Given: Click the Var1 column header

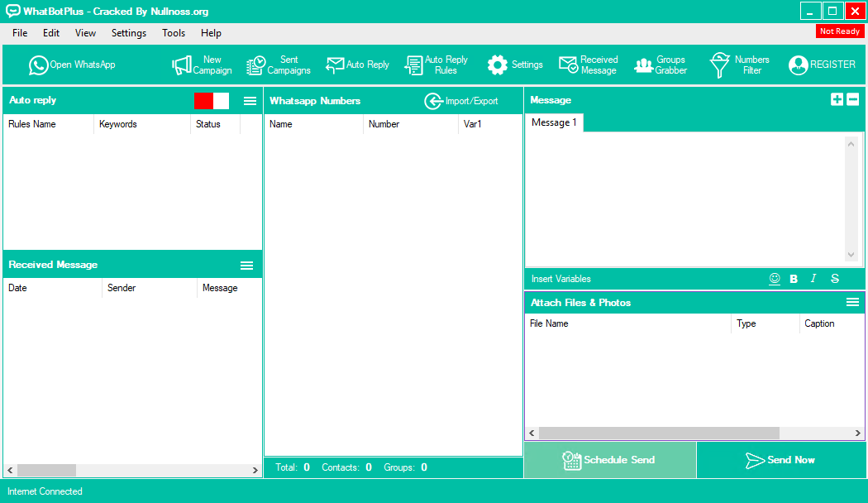Looking at the screenshot, I should (x=490, y=124).
